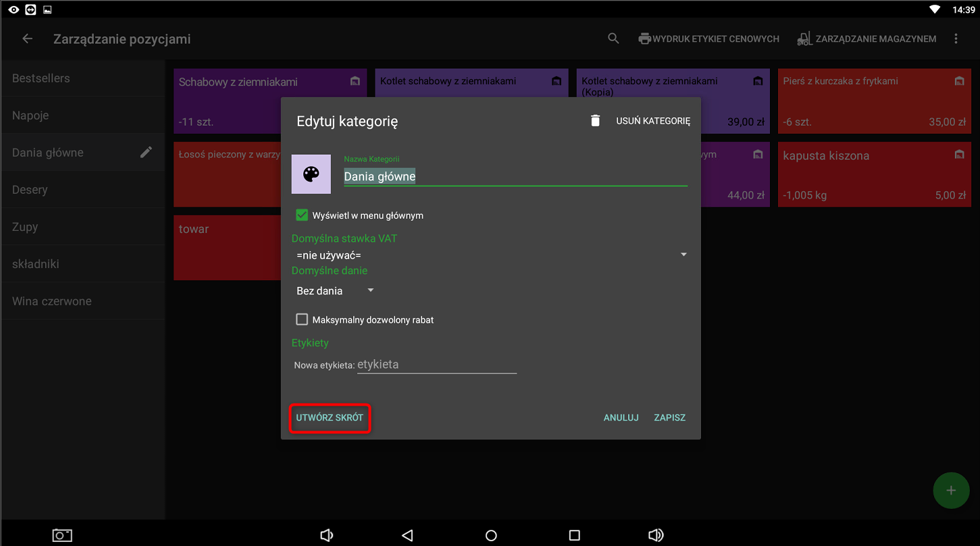Click Anuluj to cancel editing

(x=621, y=418)
